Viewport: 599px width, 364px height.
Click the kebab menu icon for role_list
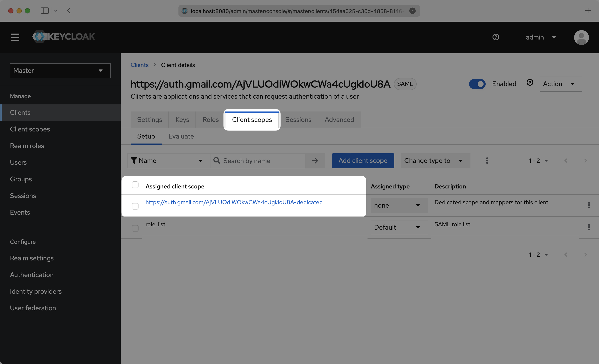point(589,227)
